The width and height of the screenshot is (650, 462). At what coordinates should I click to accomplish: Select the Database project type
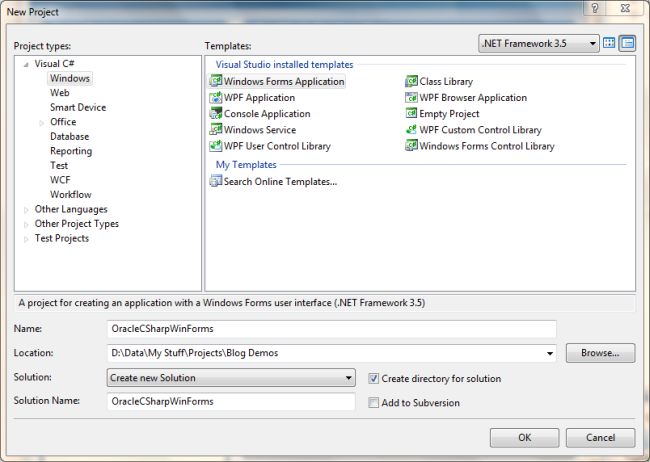pos(70,136)
